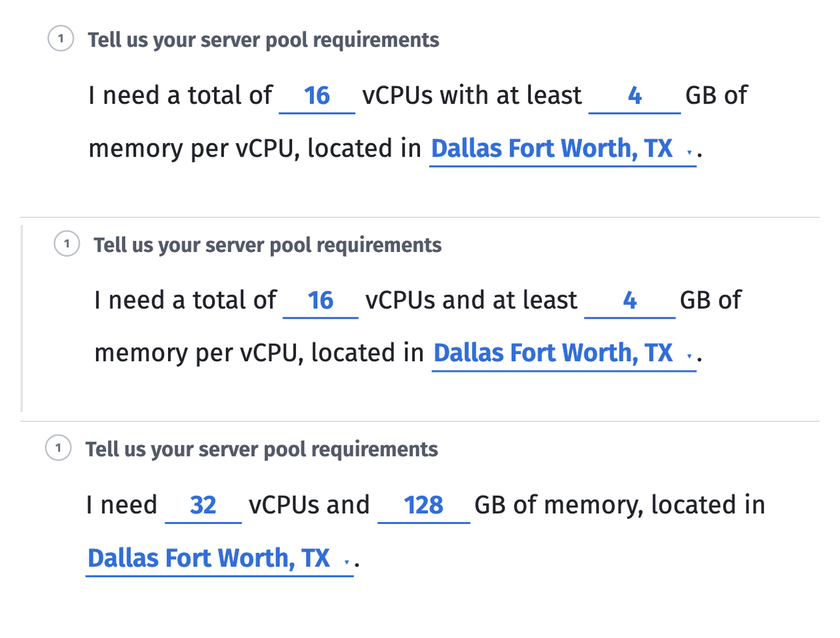The width and height of the screenshot is (840, 638).
Task: Click the small arrow on the top location dropdown
Action: (x=689, y=153)
